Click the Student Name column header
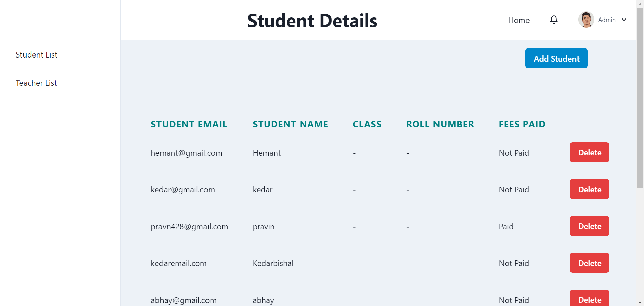The width and height of the screenshot is (644, 306). pos(290,124)
